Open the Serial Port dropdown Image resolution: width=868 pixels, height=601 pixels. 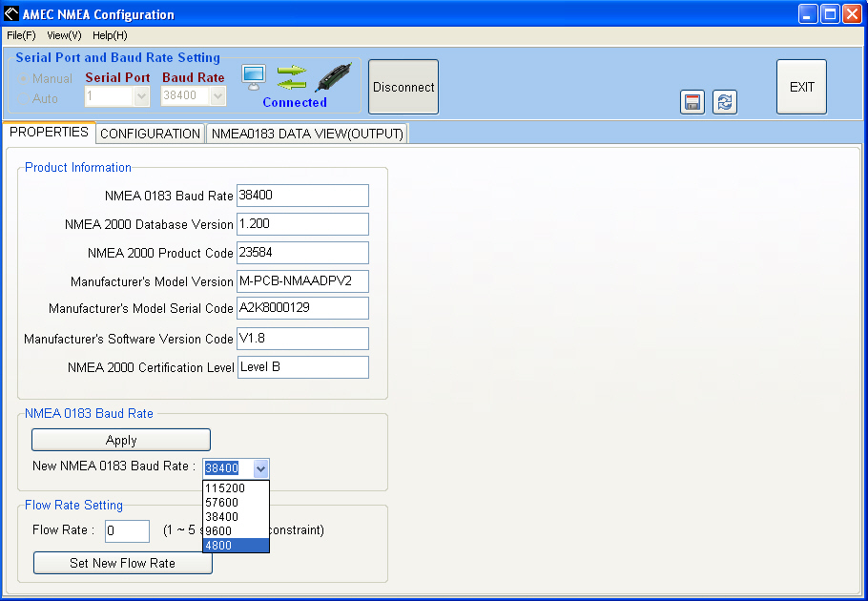coord(142,95)
